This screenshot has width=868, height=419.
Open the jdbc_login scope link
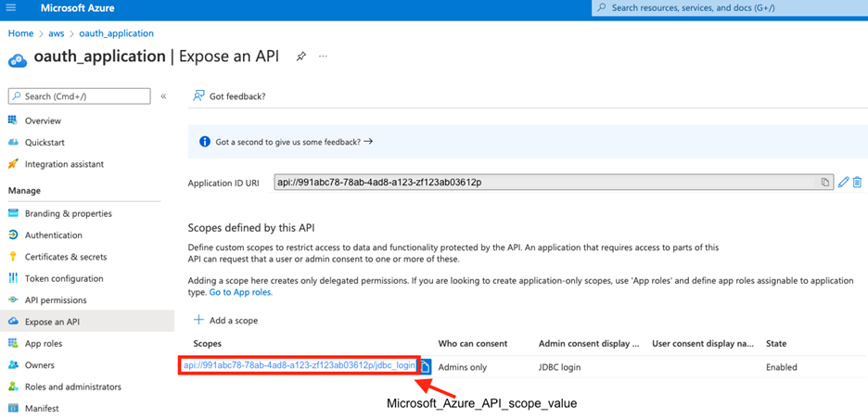[299, 366]
